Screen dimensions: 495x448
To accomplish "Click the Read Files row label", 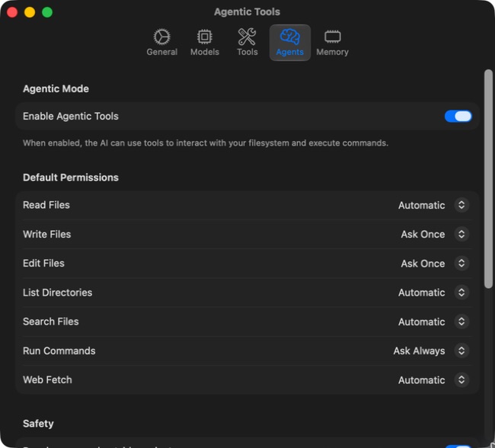I will coord(46,205).
